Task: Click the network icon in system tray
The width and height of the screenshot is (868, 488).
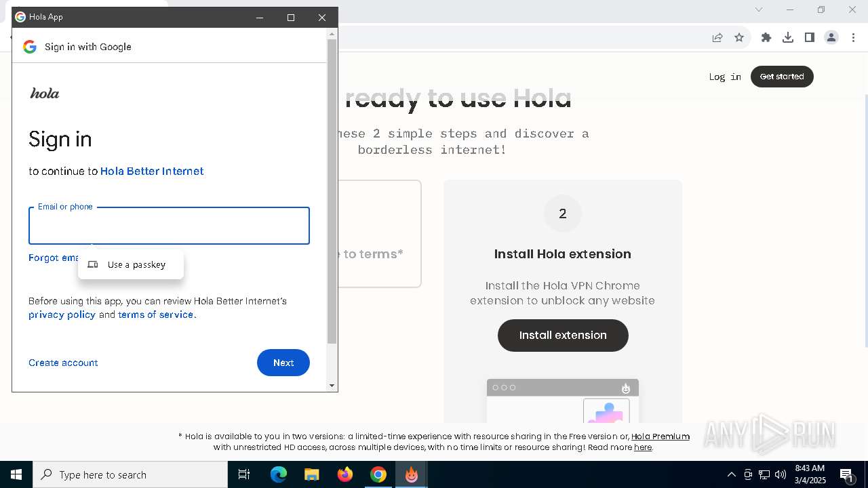Action: pos(764,474)
